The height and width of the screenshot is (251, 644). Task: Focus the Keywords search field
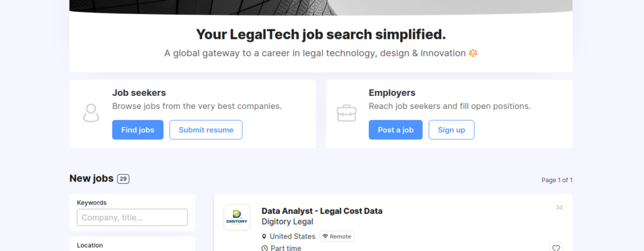[132, 217]
